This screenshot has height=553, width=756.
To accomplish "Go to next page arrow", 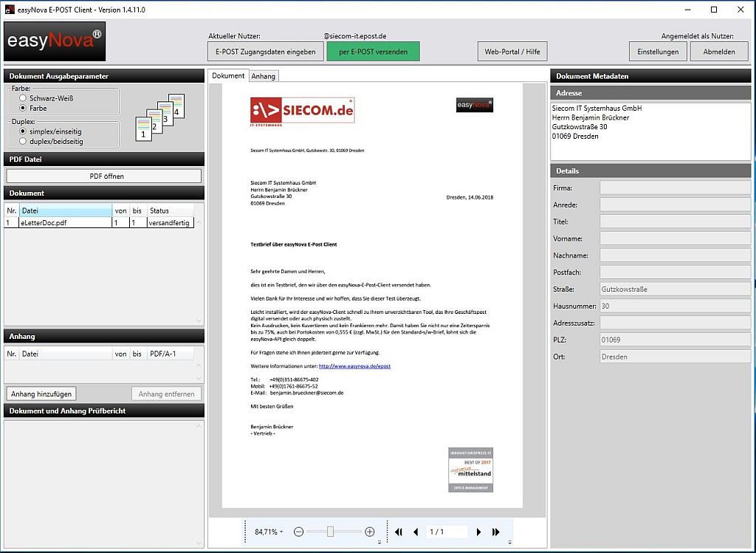I will (478, 532).
